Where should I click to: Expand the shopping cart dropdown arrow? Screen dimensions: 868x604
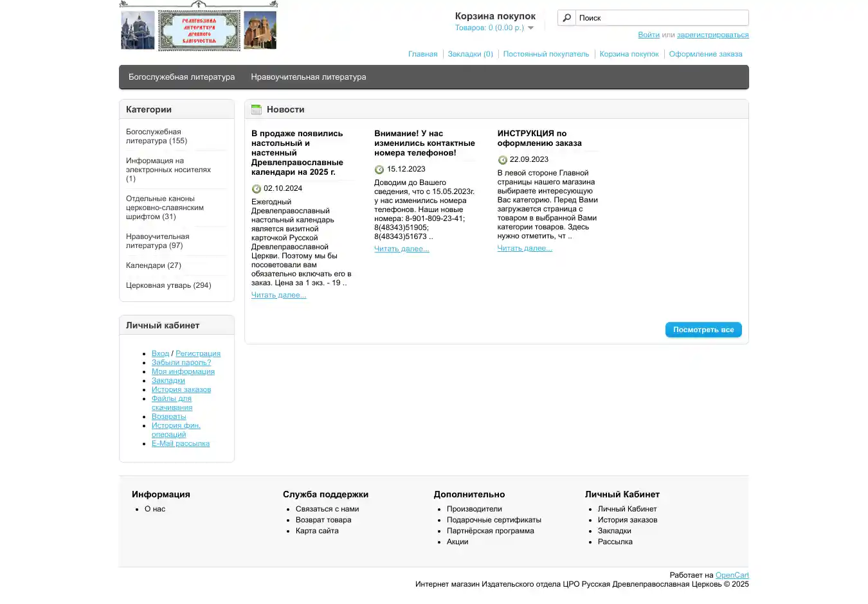pos(530,28)
